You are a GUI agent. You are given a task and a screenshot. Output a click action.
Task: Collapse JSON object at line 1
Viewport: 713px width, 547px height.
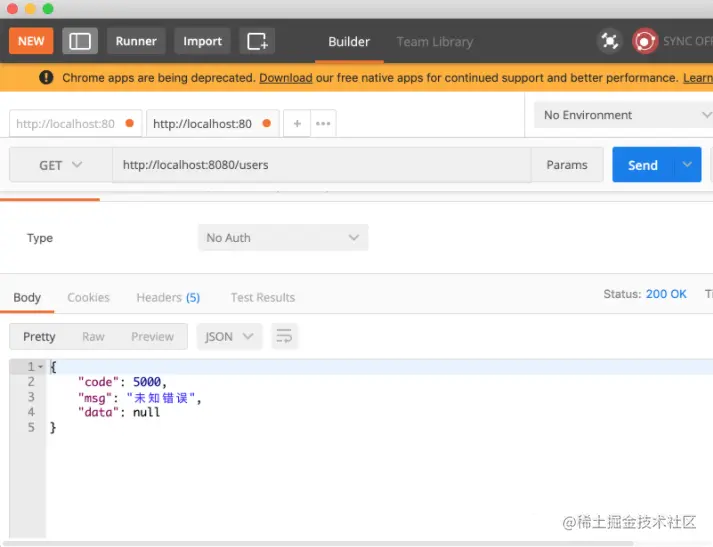click(x=40, y=367)
